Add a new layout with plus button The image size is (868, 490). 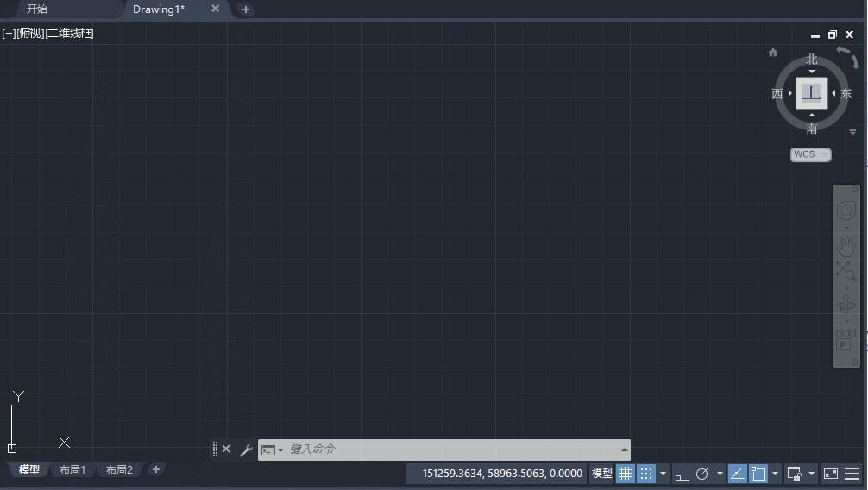[156, 469]
